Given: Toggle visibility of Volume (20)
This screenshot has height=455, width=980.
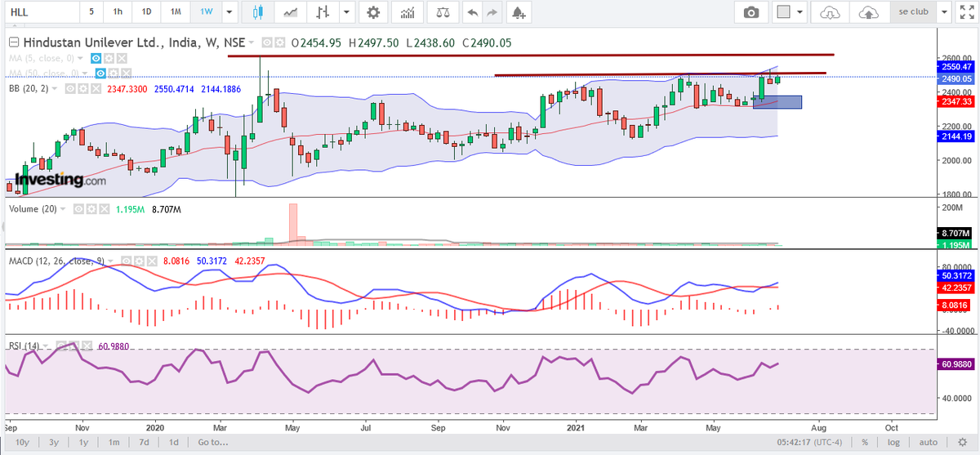Looking at the screenshot, I should (x=79, y=209).
